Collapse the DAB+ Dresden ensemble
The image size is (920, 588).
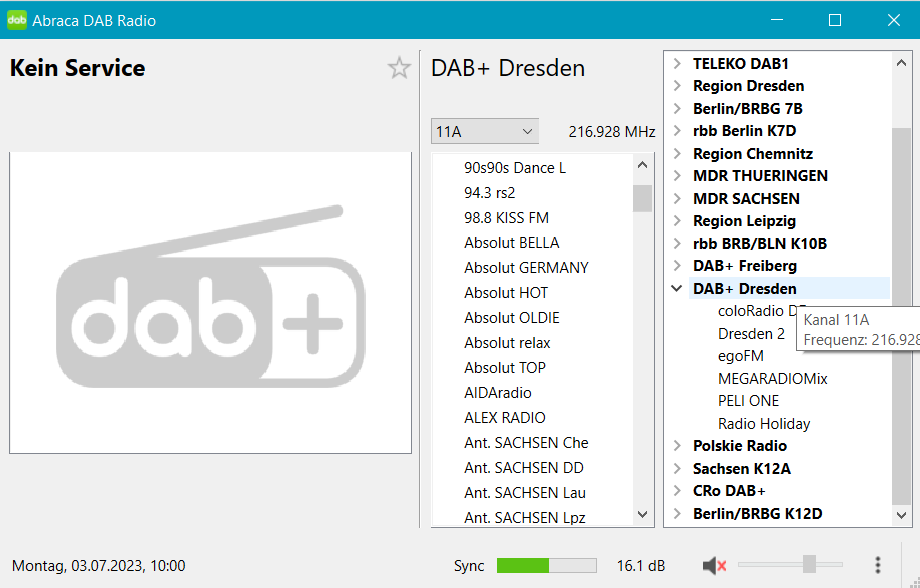[677, 289]
